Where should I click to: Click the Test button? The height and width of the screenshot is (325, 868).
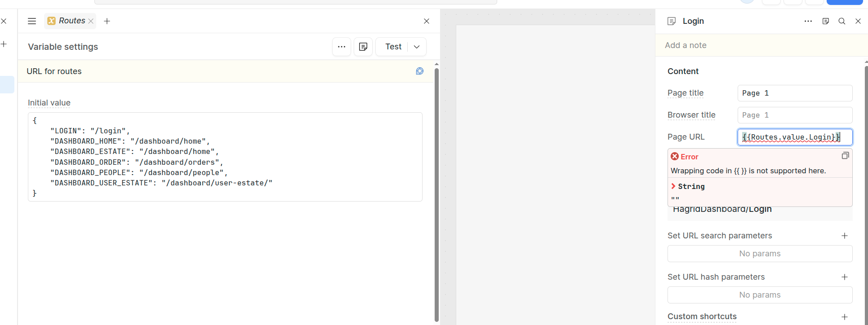[x=393, y=47]
